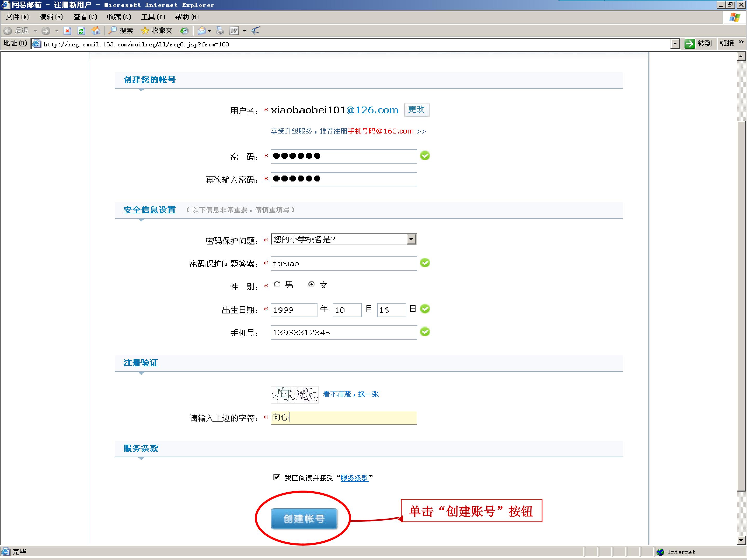Open the 工具(T) menu
This screenshot has width=747, height=560.
[x=153, y=17]
